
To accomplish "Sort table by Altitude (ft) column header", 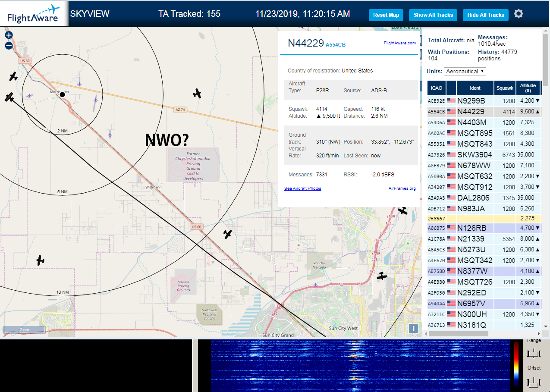I will [528, 88].
